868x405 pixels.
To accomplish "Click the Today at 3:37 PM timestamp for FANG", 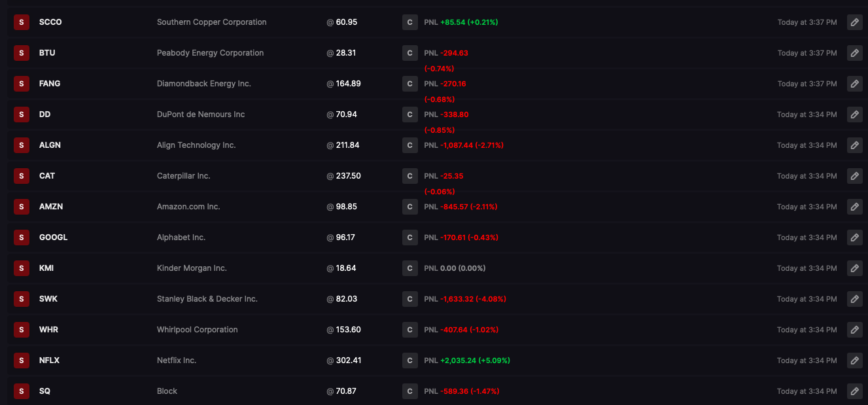I will pyautogui.click(x=807, y=84).
